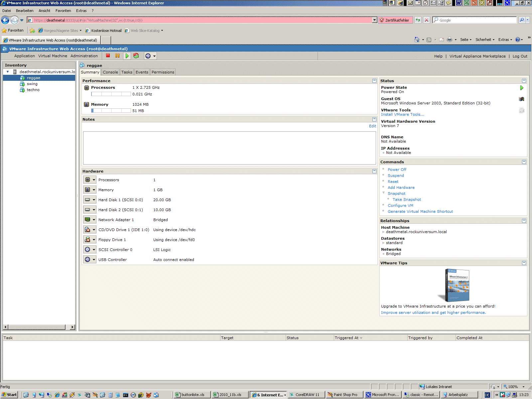532x399 pixels.
Task: Open the Virtual Machine menu
Action: click(x=53, y=56)
